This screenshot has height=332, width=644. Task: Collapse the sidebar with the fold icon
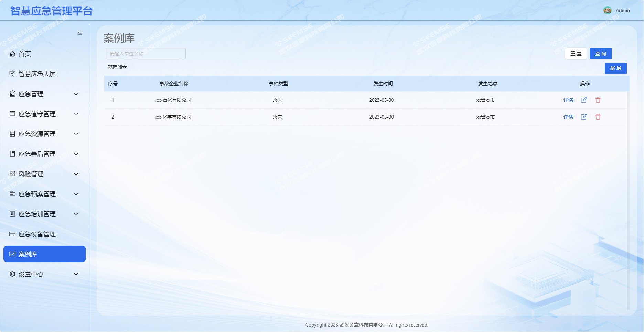80,33
